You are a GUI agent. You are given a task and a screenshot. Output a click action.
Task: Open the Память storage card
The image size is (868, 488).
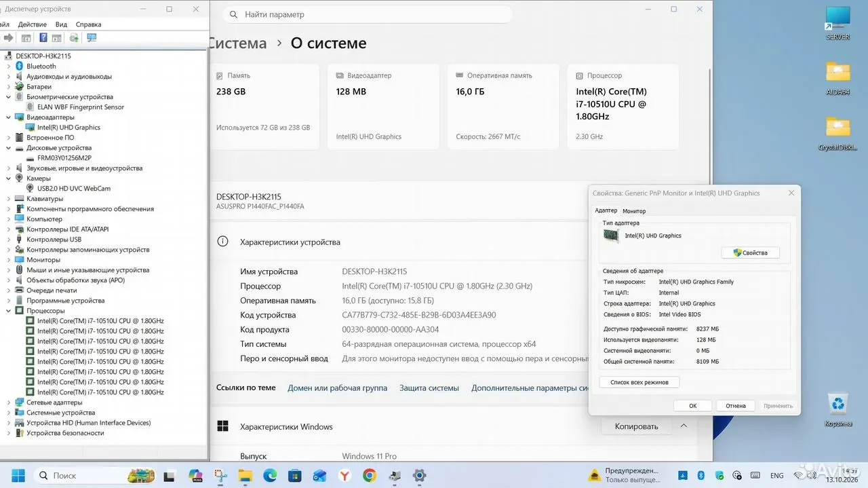[264, 107]
